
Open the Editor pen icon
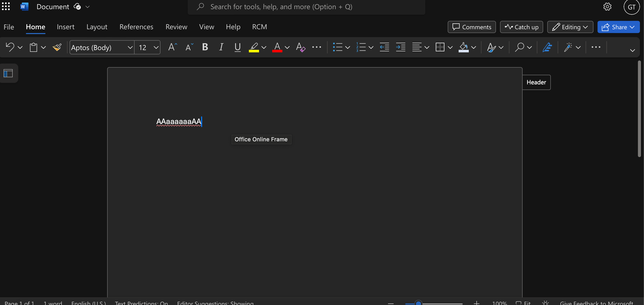click(x=547, y=47)
